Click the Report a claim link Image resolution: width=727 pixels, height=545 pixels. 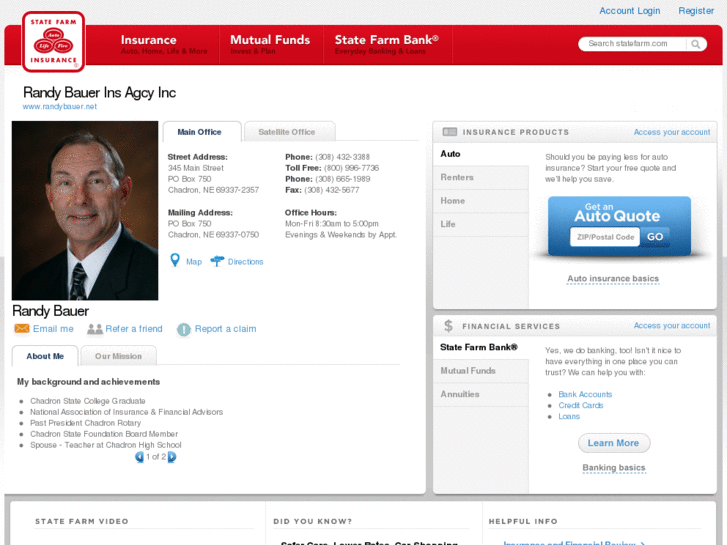pos(225,329)
